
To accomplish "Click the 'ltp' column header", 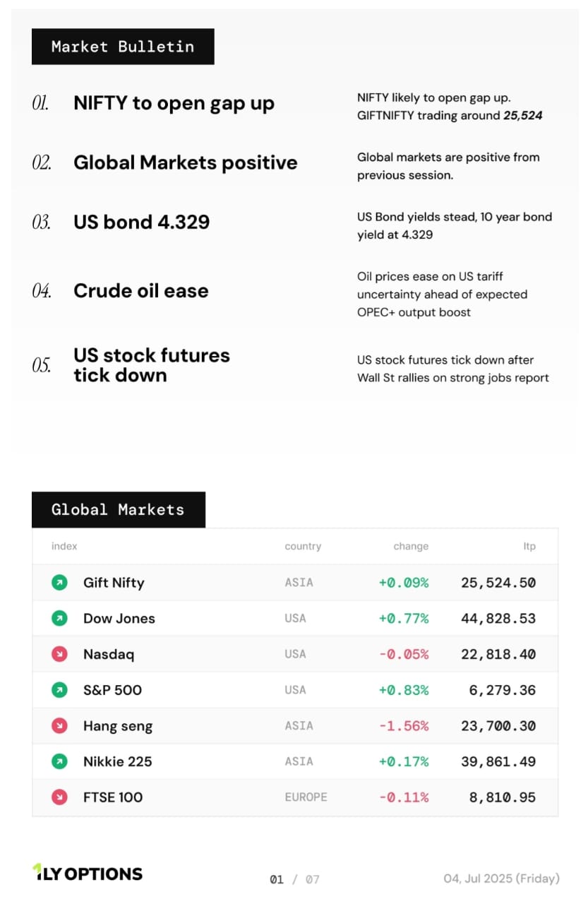I will pyautogui.click(x=529, y=546).
